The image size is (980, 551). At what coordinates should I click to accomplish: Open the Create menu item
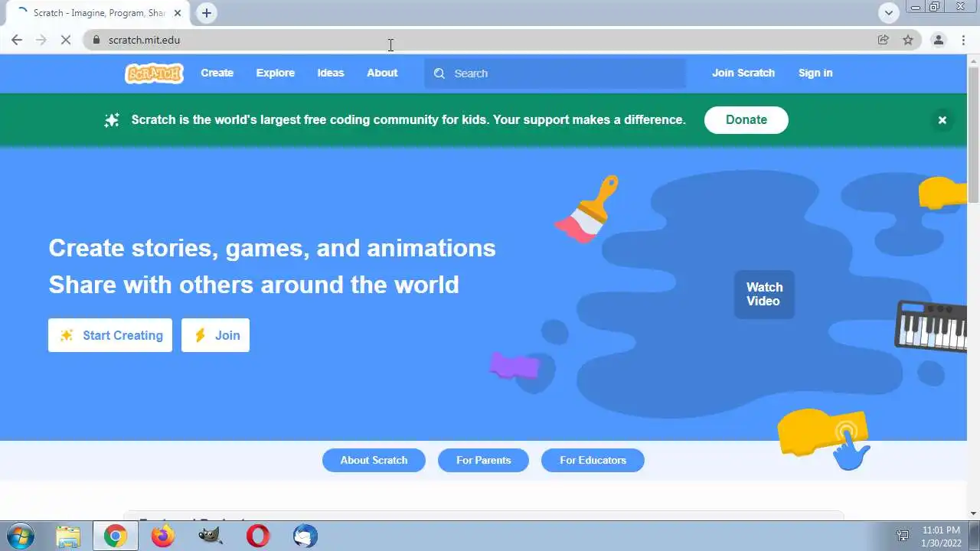point(217,73)
